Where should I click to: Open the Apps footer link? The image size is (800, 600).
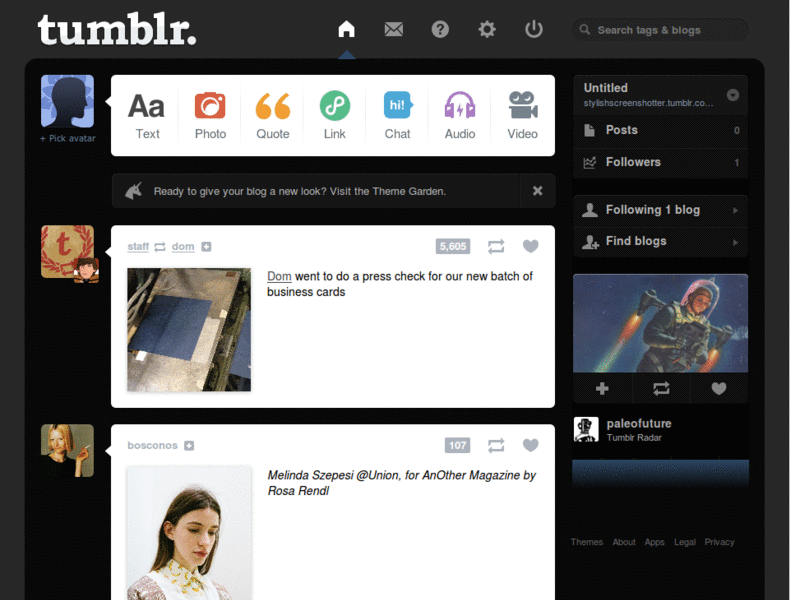pos(654,542)
